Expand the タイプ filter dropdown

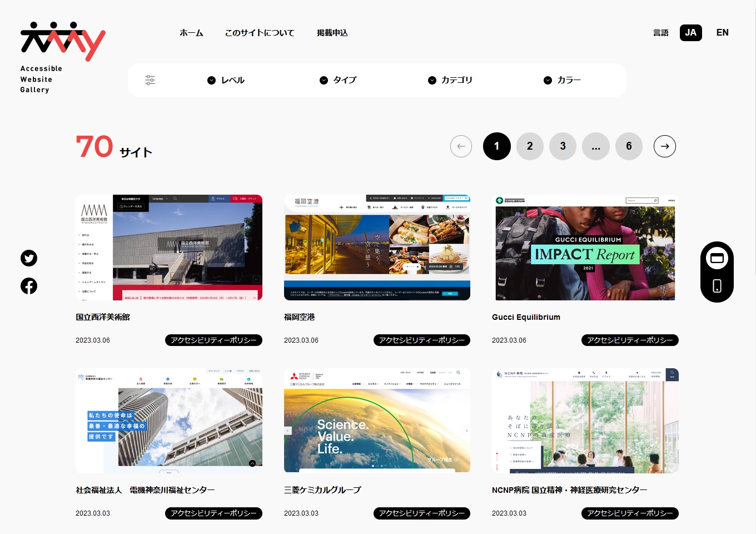338,80
